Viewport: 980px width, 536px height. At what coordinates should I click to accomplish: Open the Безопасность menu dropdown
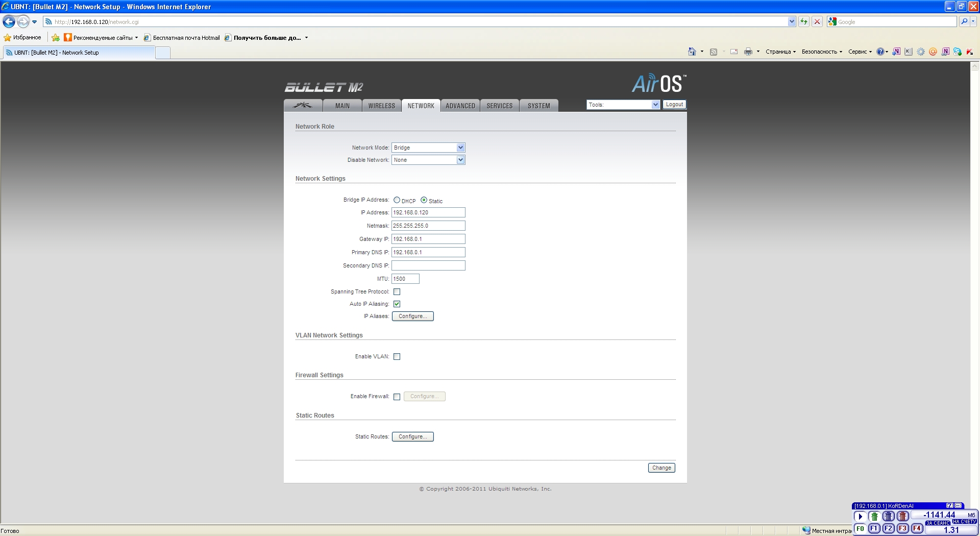pos(822,52)
